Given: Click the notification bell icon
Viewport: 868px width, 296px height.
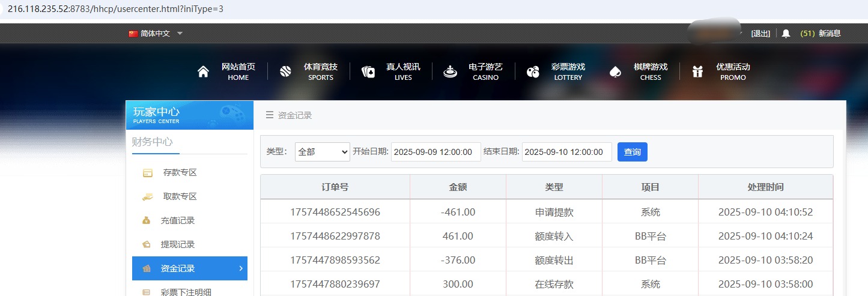Looking at the screenshot, I should point(786,34).
